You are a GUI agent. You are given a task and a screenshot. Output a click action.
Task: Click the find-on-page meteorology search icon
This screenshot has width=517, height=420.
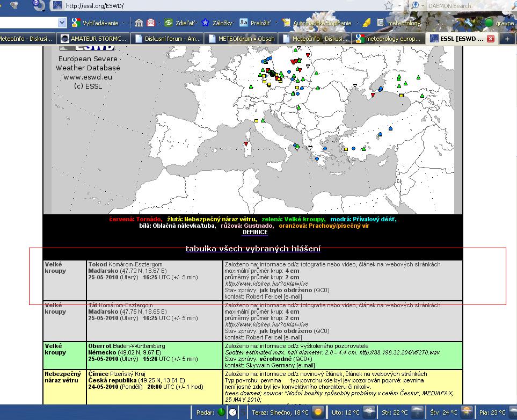(x=381, y=23)
